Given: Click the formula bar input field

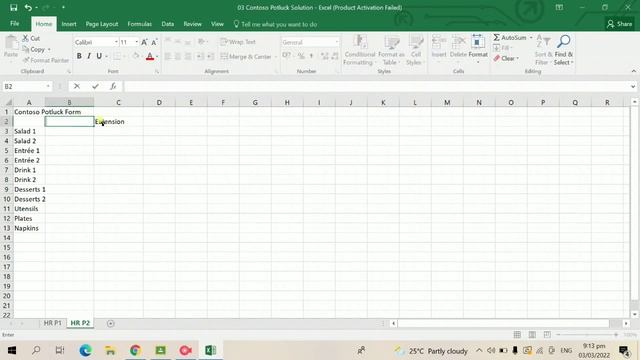Looking at the screenshot, I should click(376, 86).
